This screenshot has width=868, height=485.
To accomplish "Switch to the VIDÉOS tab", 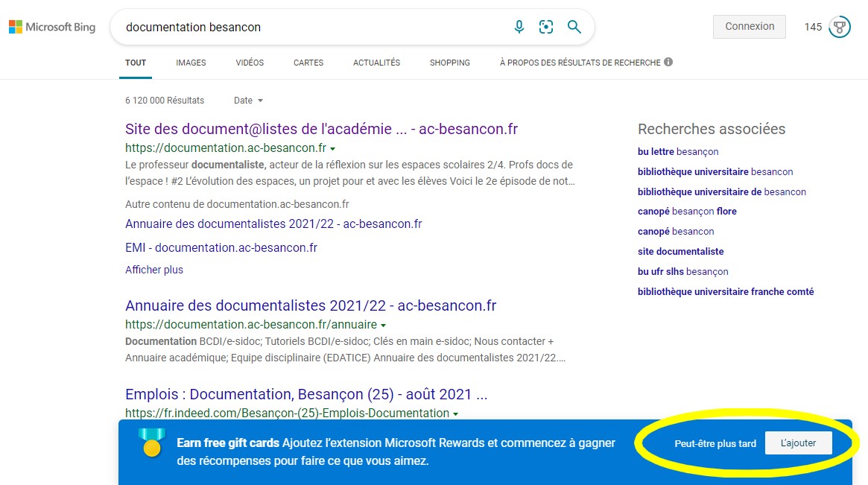I will 250,63.
